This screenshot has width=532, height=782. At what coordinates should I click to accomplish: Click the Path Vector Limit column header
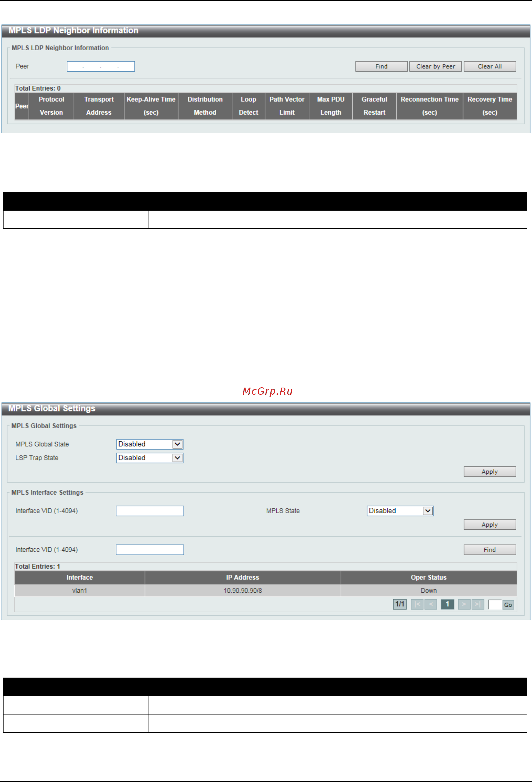(287, 106)
